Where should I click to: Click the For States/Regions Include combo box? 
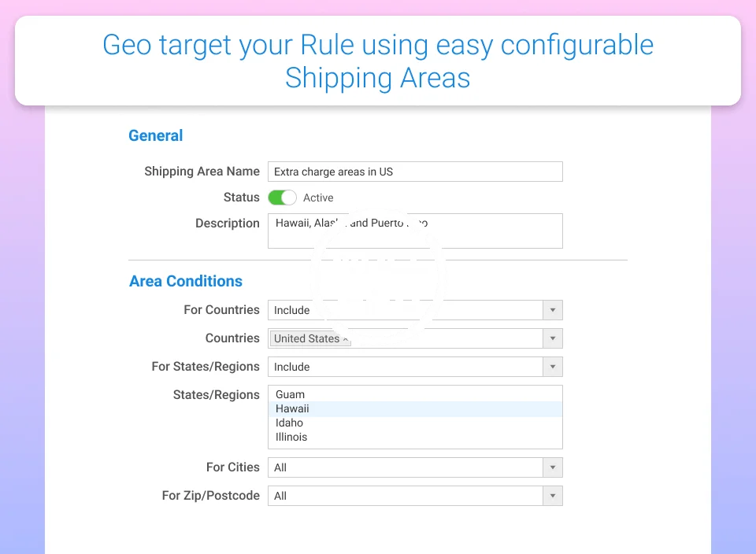pyautogui.click(x=406, y=367)
